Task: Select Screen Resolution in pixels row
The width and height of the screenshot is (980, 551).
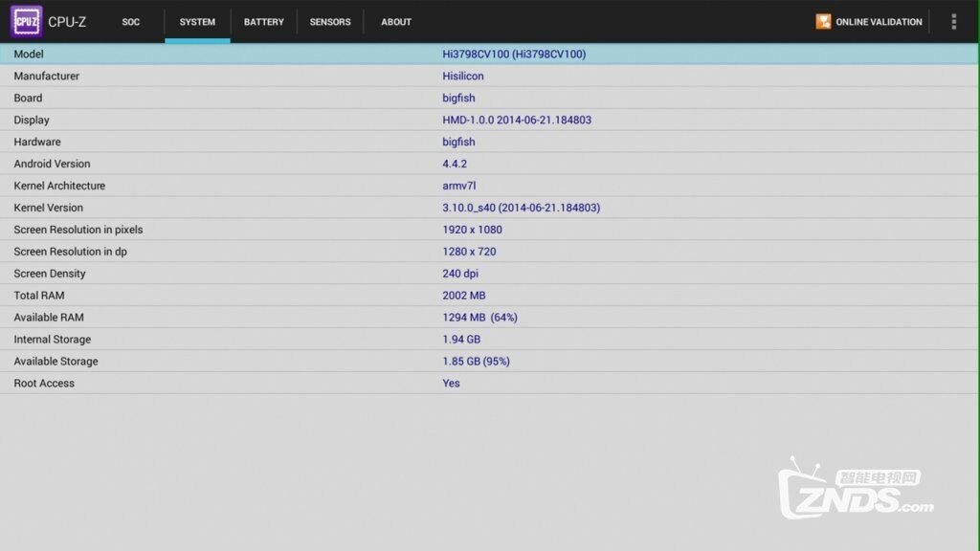Action: pos(490,230)
